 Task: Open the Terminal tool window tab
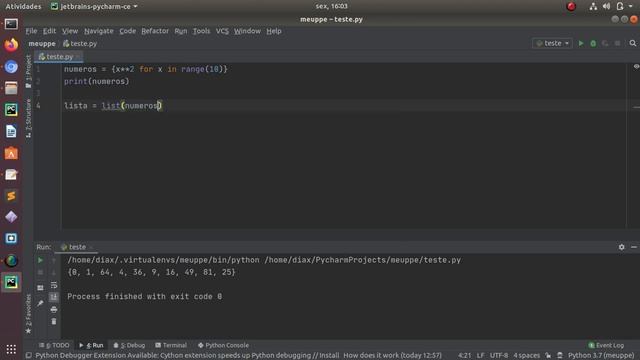pyautogui.click(x=171, y=345)
